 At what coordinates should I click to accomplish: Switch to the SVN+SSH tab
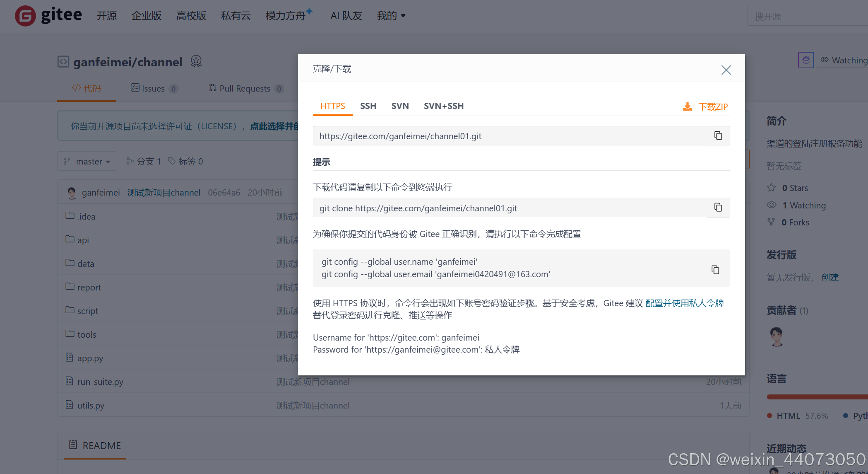[443, 106]
